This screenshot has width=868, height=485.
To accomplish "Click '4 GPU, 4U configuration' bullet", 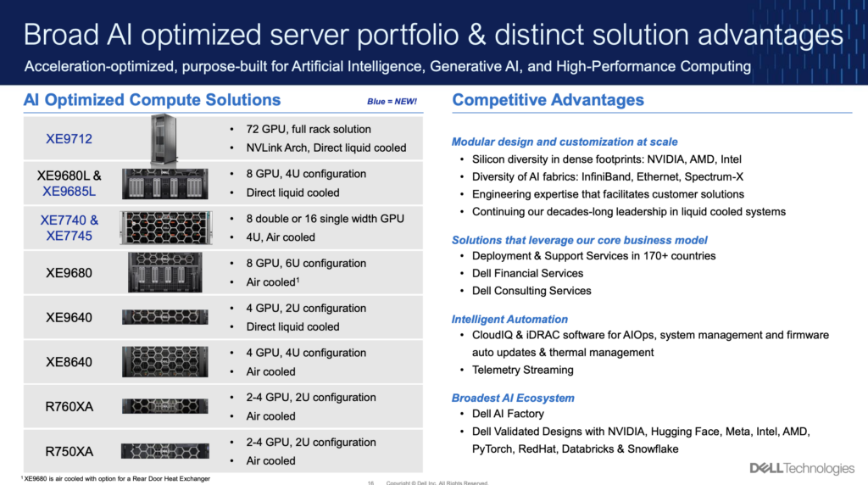I will point(306,353).
